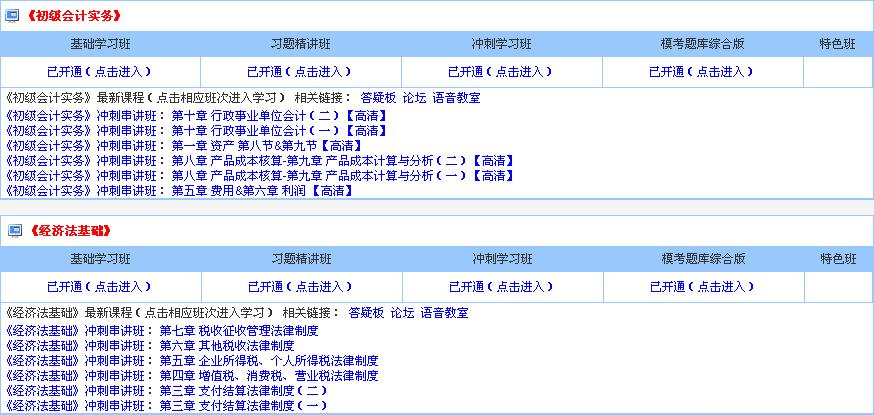874x415 pixels.
Task: Open 第三章 支付结算法律制度（一）lesson
Action: (x=243, y=405)
